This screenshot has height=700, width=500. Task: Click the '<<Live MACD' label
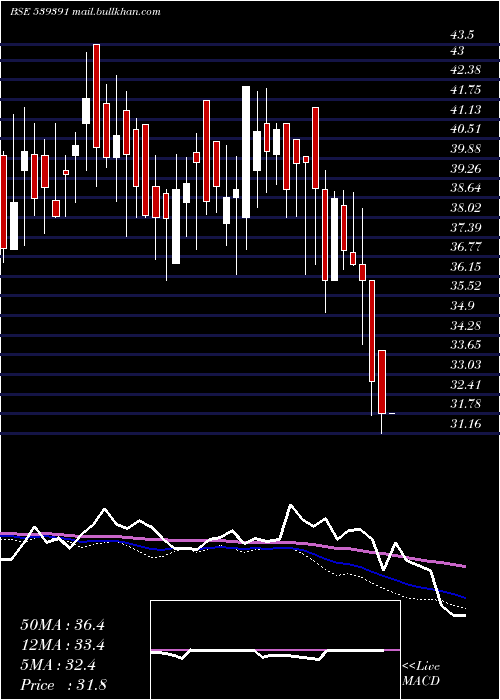[421, 673]
